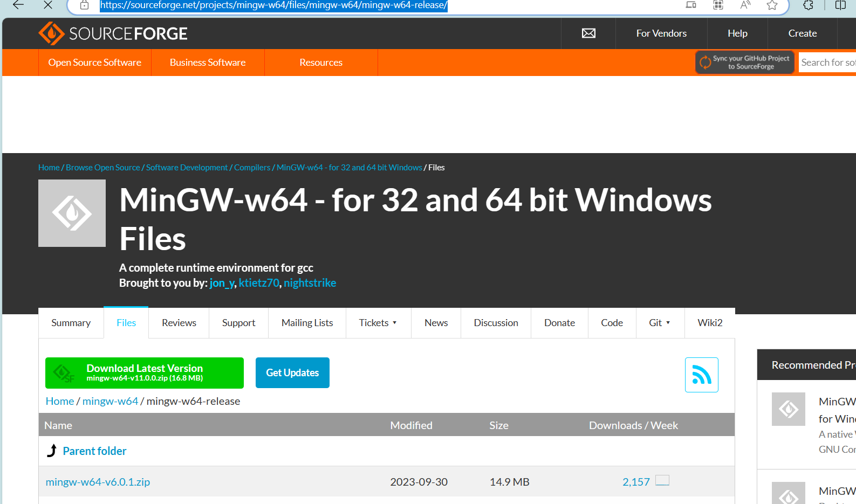Switch to the Reviews tab

pyautogui.click(x=179, y=323)
